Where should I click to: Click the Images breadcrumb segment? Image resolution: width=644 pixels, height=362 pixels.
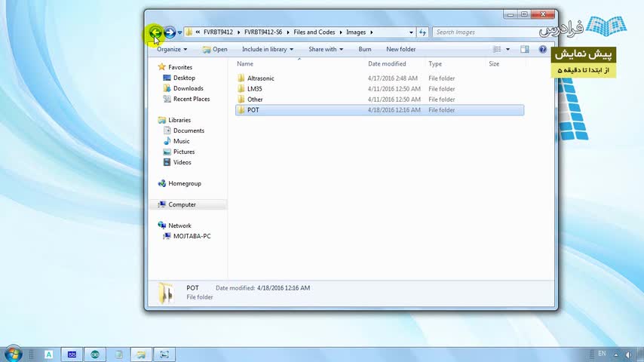[356, 32]
